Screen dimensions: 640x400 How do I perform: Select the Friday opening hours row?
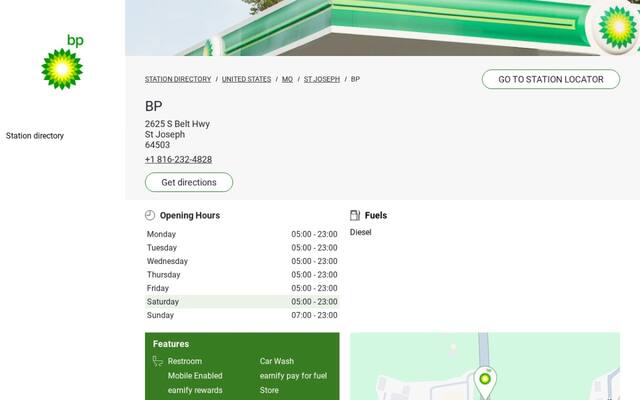[242, 288]
